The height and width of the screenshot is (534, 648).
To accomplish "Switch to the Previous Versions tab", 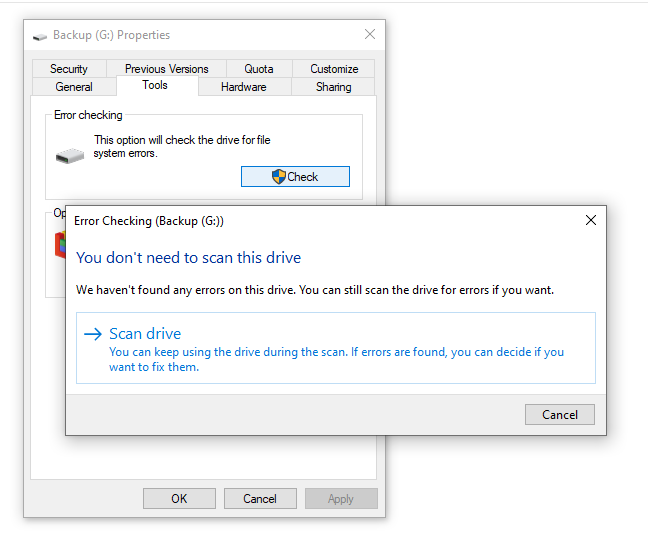I will pyautogui.click(x=167, y=69).
